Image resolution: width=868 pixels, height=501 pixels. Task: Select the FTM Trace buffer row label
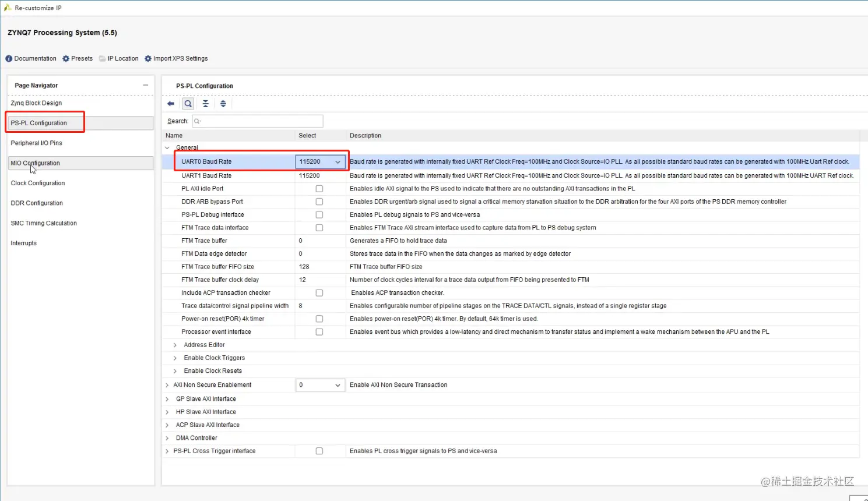204,241
